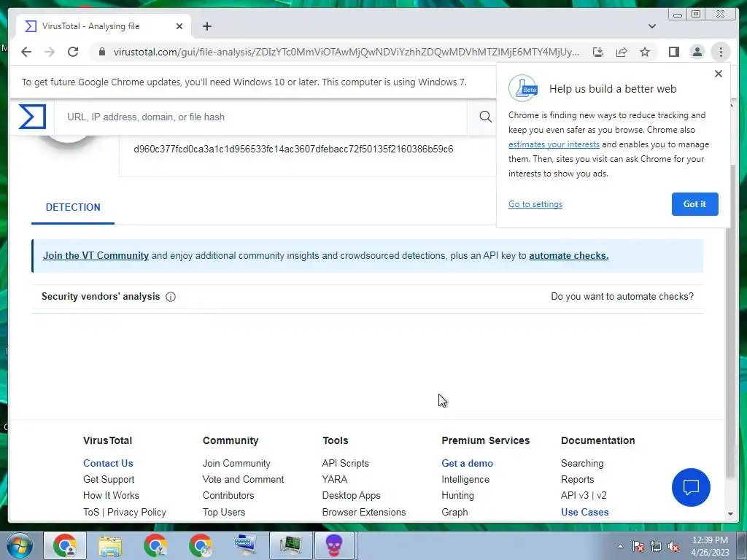Click the share page icon

622,52
